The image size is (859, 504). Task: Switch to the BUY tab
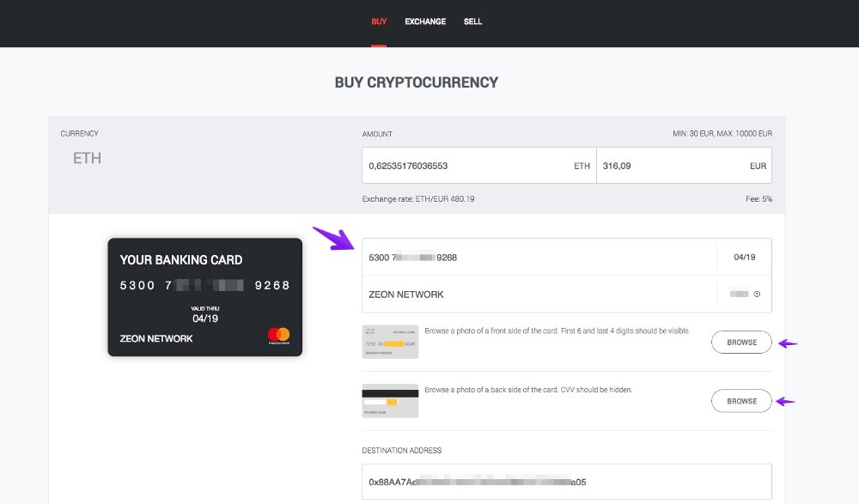379,21
